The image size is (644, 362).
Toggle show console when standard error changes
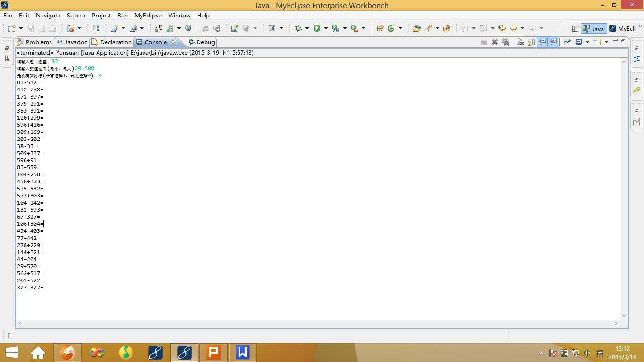click(x=553, y=42)
